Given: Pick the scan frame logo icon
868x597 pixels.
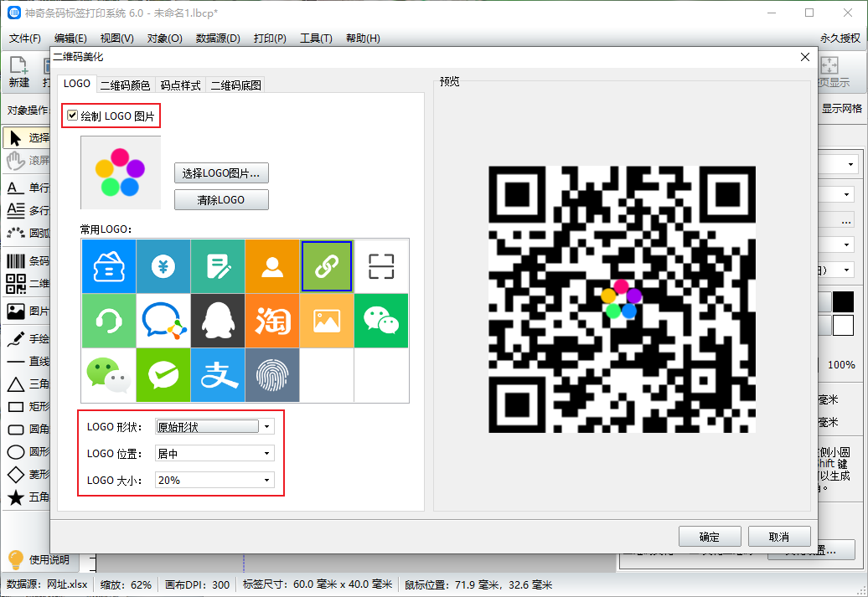Looking at the screenshot, I should click(x=381, y=266).
